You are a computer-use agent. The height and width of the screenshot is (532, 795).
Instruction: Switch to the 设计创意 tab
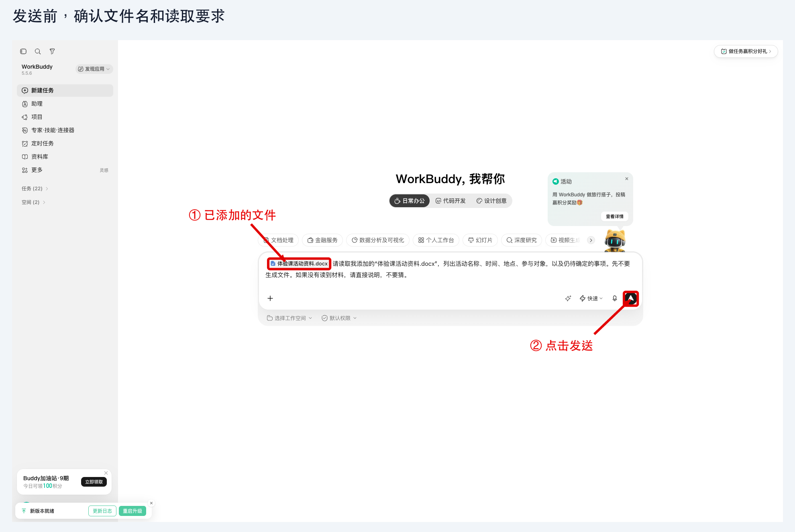491,201
